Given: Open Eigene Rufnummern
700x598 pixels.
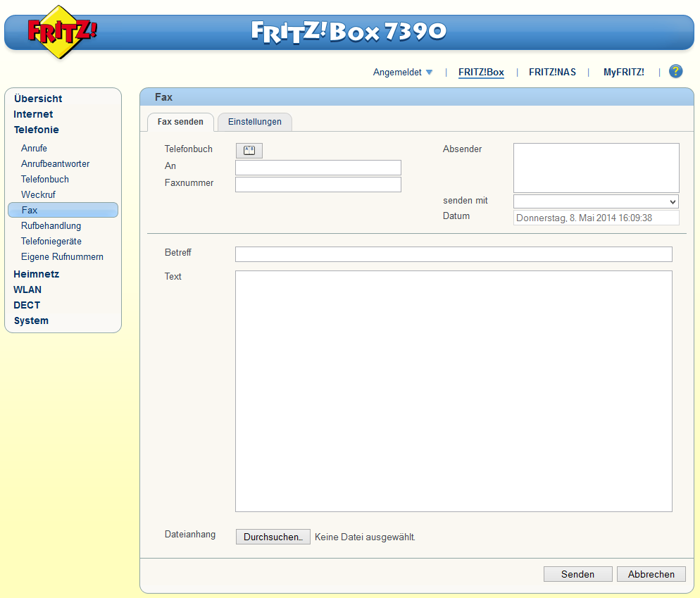Looking at the screenshot, I should (x=62, y=257).
